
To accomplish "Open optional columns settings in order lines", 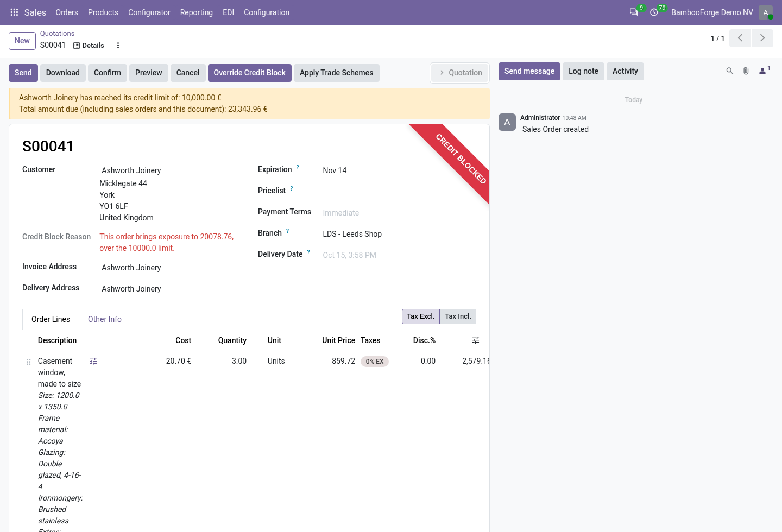I will pos(476,340).
